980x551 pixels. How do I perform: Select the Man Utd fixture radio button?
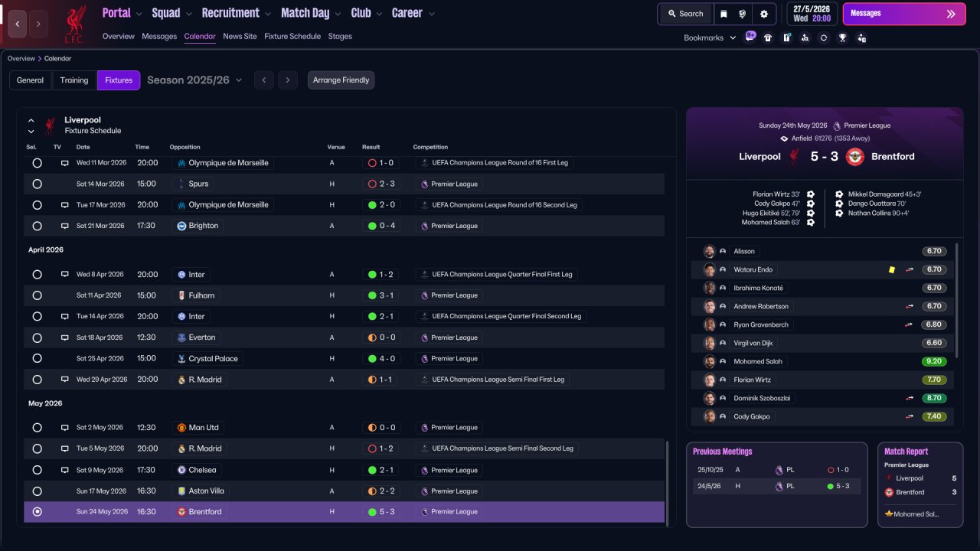tap(37, 428)
